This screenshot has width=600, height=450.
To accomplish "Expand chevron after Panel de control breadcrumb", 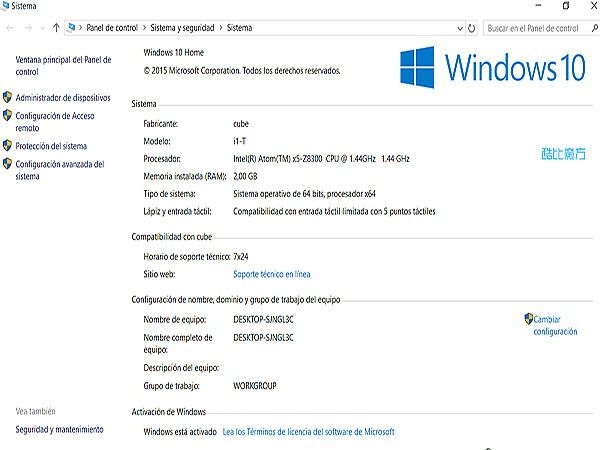I will [x=144, y=28].
